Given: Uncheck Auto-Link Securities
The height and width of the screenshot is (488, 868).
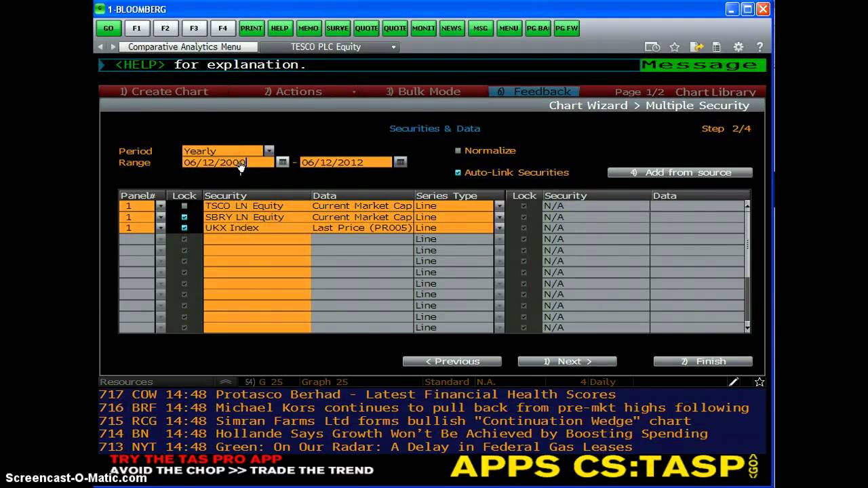Looking at the screenshot, I should [x=458, y=172].
